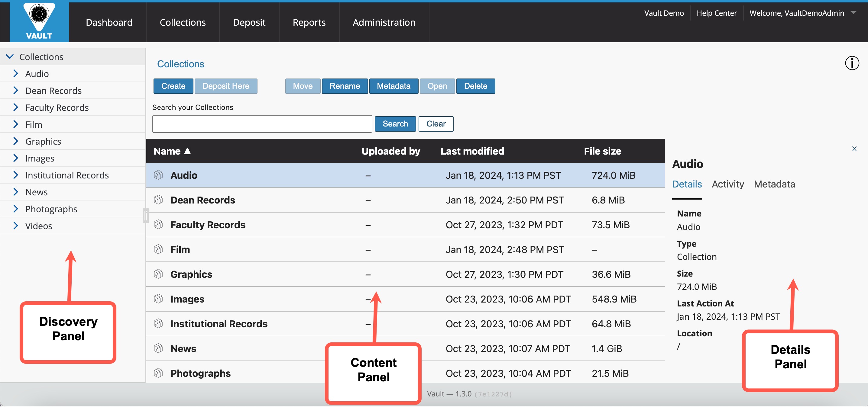Click the Audio row collection icon
Viewport: 868px width, 407px height.
158,175
